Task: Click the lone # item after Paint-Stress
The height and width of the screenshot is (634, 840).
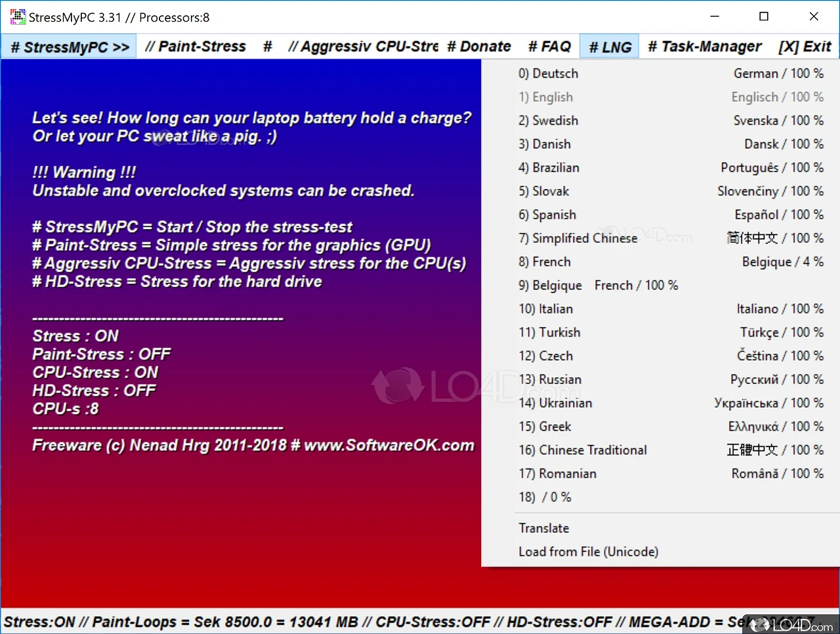Action: 268,47
